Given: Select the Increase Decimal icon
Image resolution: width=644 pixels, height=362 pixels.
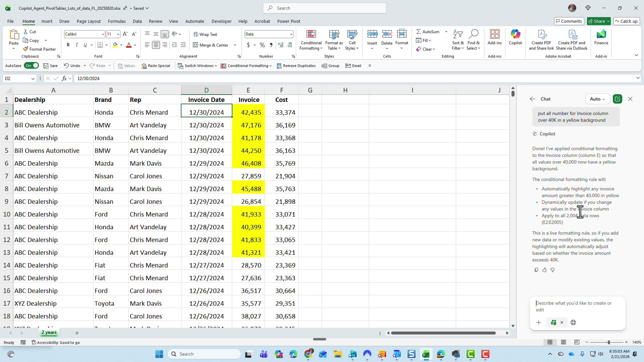Looking at the screenshot, I should click(x=281, y=45).
